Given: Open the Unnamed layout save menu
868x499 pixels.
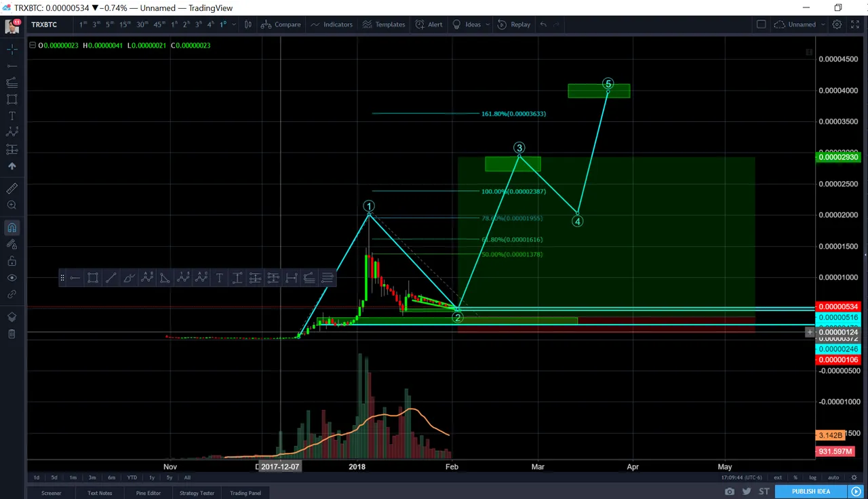Looking at the screenshot, I should point(798,24).
